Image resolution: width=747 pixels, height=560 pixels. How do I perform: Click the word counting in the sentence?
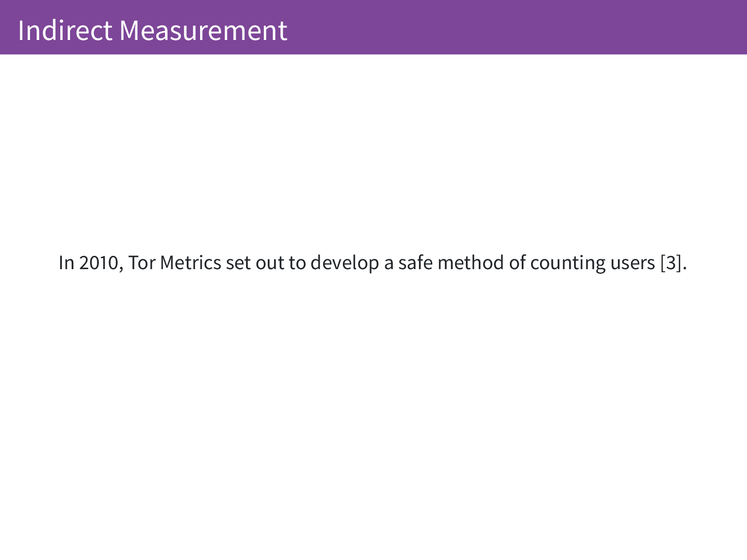coord(568,264)
